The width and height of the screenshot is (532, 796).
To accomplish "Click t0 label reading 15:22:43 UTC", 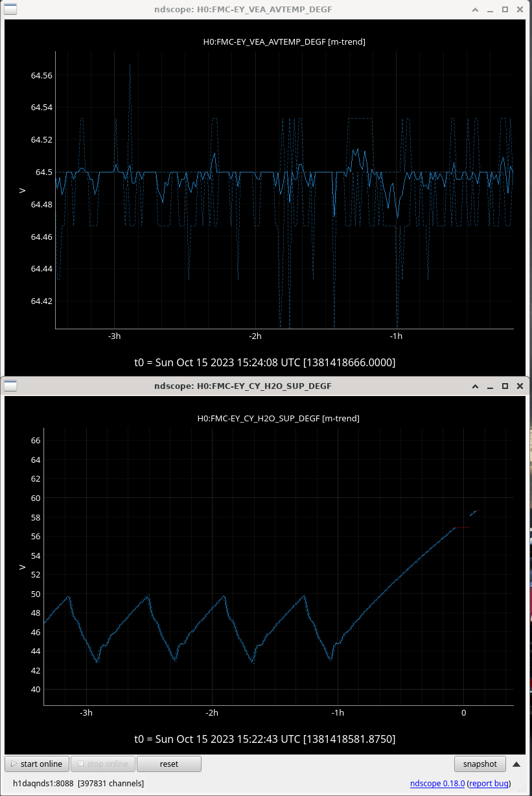I will (264, 739).
